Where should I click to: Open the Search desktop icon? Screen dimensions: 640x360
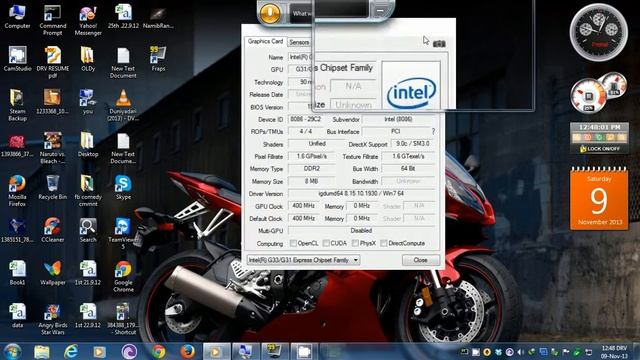click(x=88, y=230)
